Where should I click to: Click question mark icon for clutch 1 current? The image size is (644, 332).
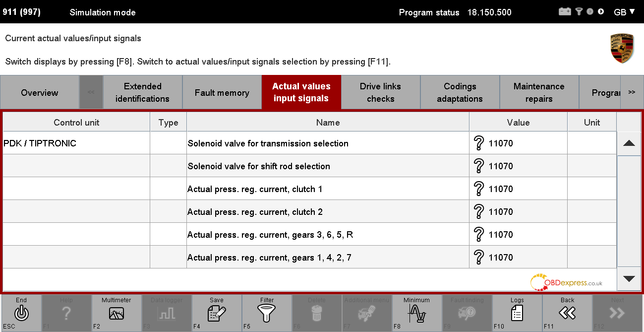[x=478, y=189]
